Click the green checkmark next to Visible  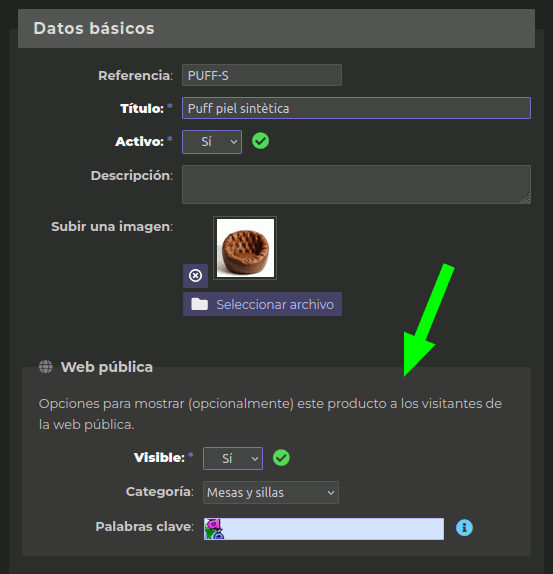[281, 458]
